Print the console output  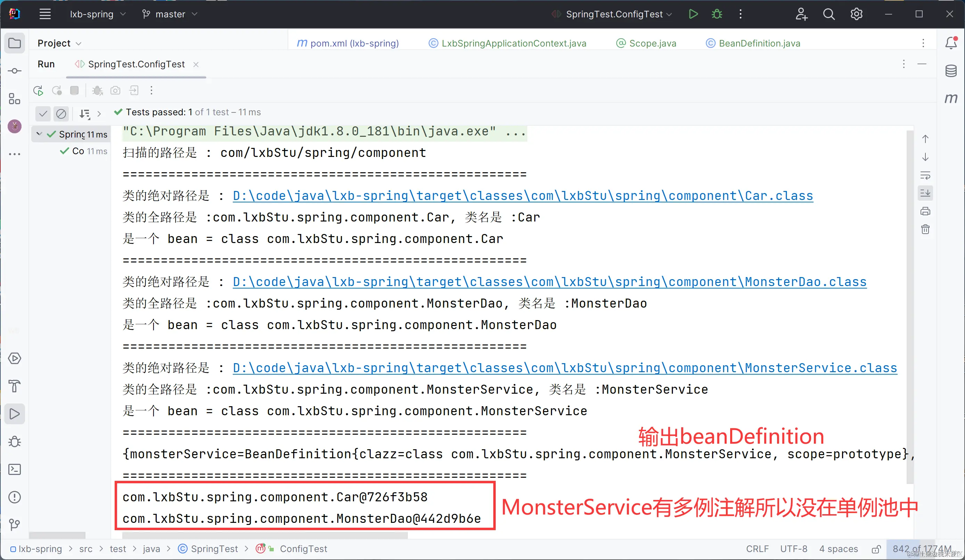pyautogui.click(x=925, y=211)
